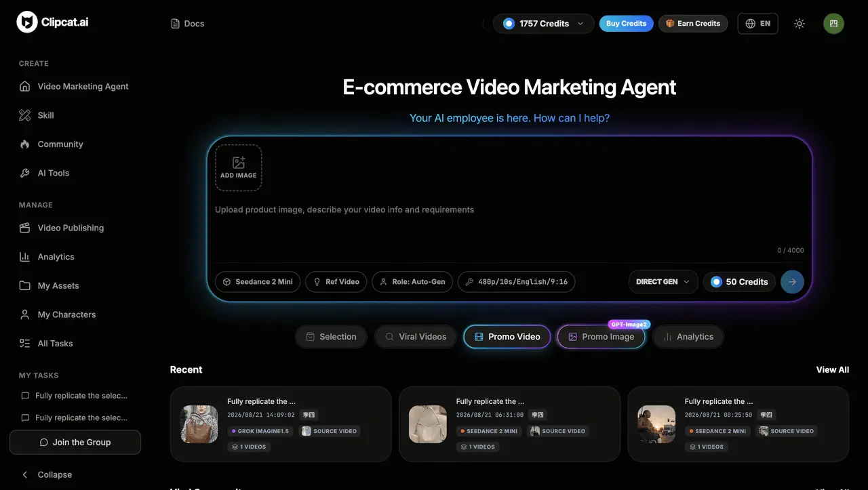This screenshot has height=490, width=868.
Task: Select the Viral Videos tab
Action: coord(416,337)
